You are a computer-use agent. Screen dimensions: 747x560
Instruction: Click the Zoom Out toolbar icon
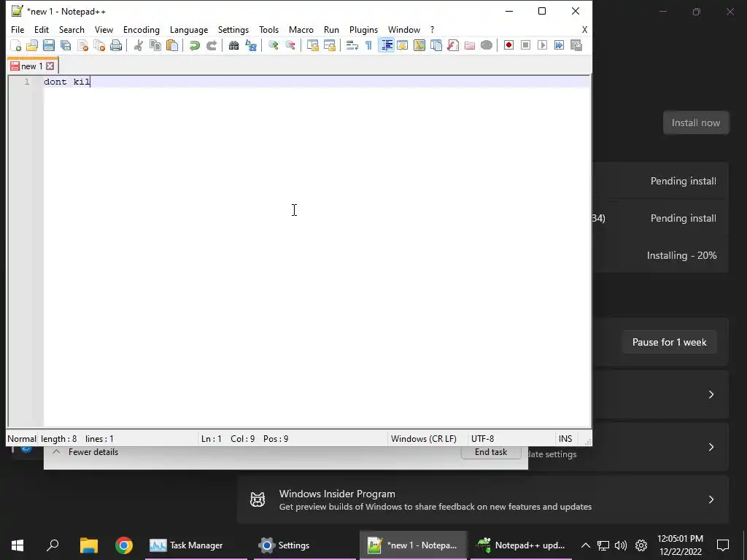click(x=290, y=45)
